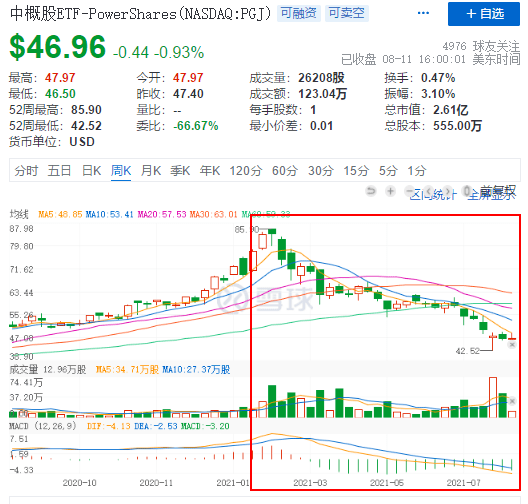This screenshot has height=504, width=528.
Task: Add stock to watchlist via 自选 button
Action: [484, 14]
